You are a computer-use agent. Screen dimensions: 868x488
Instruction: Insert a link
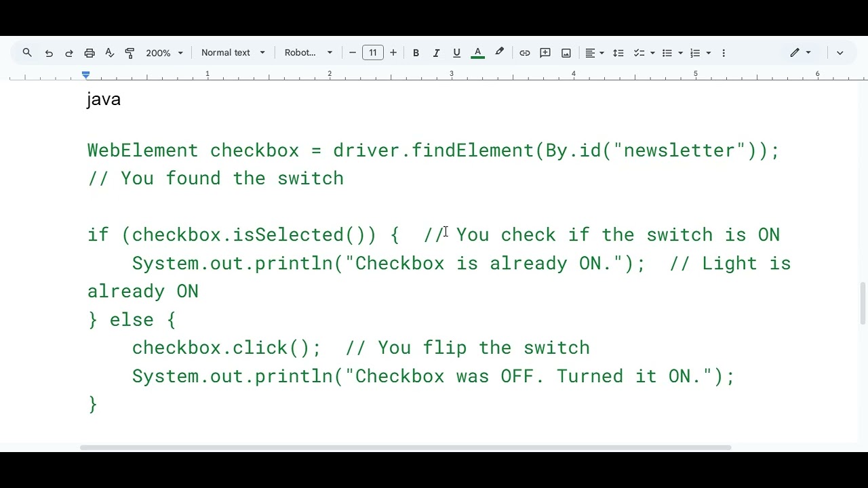tap(525, 53)
